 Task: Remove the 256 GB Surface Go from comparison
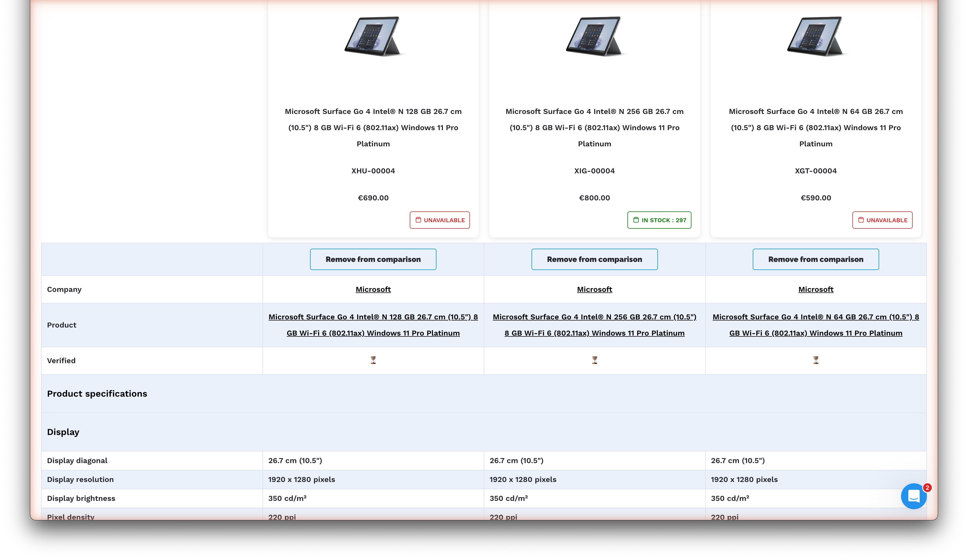click(594, 259)
